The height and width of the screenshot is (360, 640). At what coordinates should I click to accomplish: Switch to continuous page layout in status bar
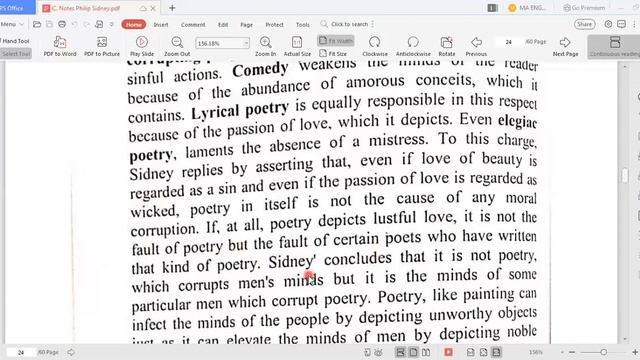click(400, 352)
